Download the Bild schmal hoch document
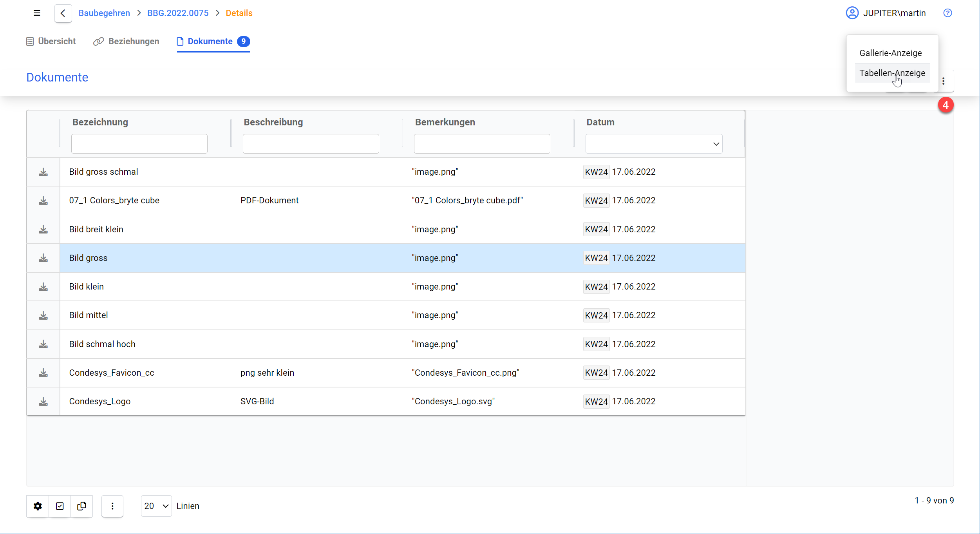The width and height of the screenshot is (980, 534). 43,344
